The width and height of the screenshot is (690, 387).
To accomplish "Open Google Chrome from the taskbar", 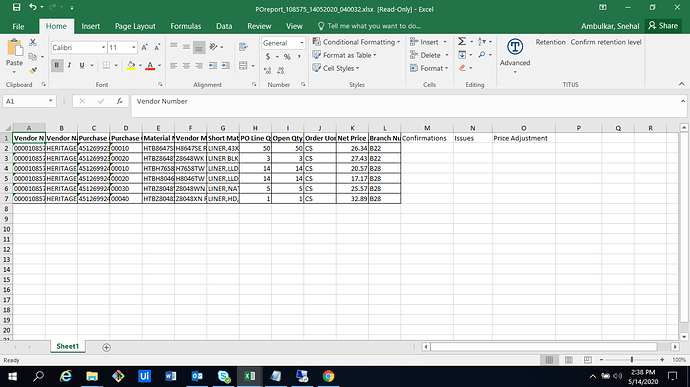I will pos(328,376).
